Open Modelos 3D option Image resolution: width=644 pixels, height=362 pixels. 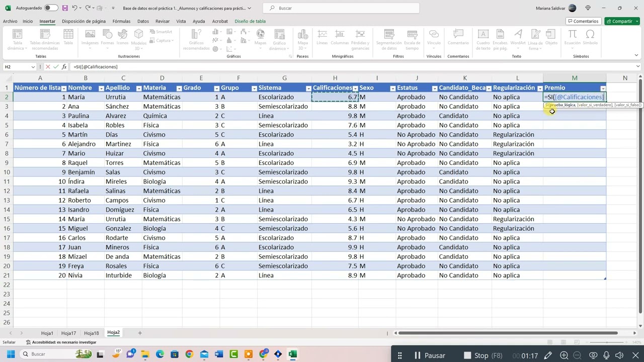[138, 39]
